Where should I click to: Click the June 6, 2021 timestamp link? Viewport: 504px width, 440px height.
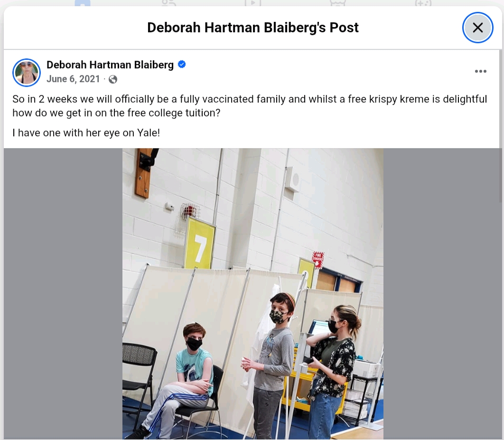click(73, 79)
